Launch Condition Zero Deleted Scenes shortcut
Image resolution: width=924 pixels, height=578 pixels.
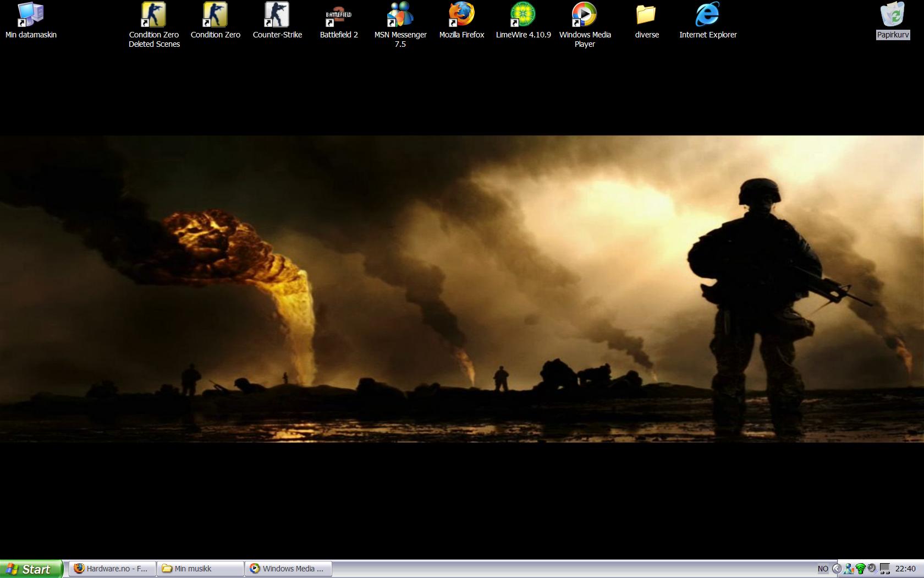tap(154, 25)
